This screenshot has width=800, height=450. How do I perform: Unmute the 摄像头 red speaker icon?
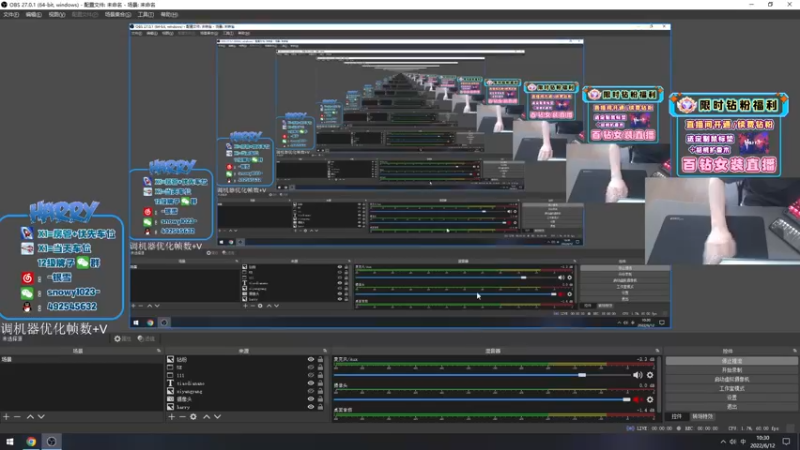tap(638, 400)
